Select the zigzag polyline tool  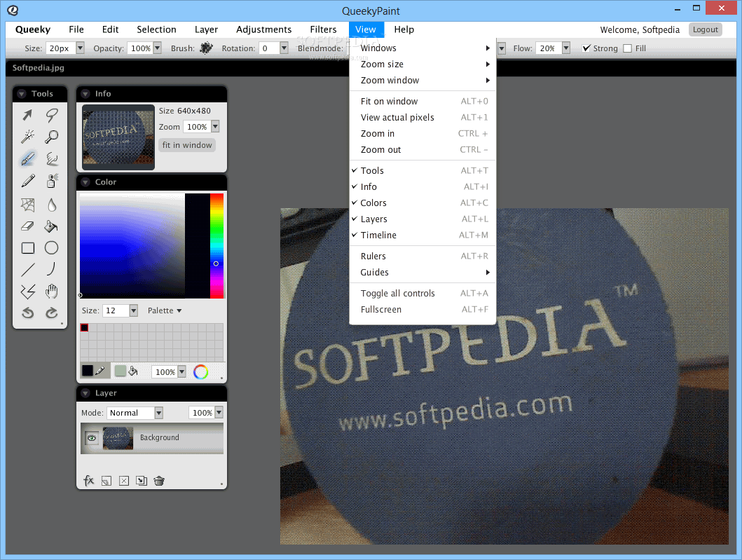pyautogui.click(x=27, y=292)
